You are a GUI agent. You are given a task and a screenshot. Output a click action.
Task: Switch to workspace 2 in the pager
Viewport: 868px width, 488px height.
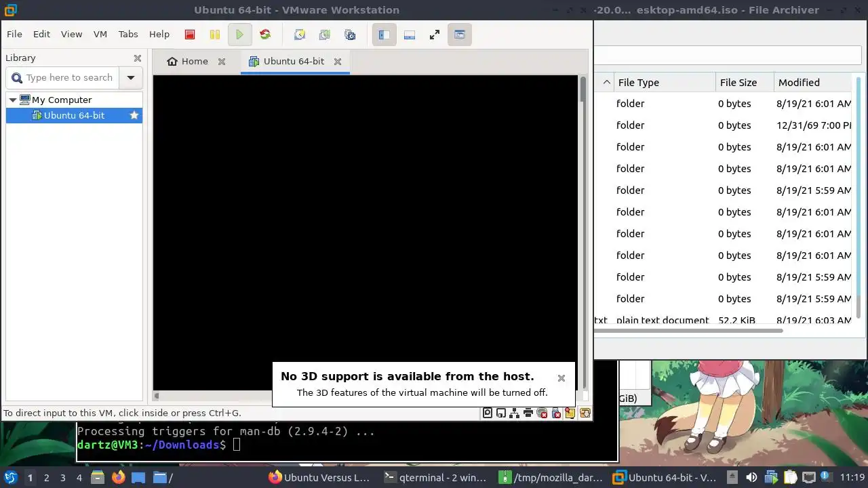(x=46, y=478)
